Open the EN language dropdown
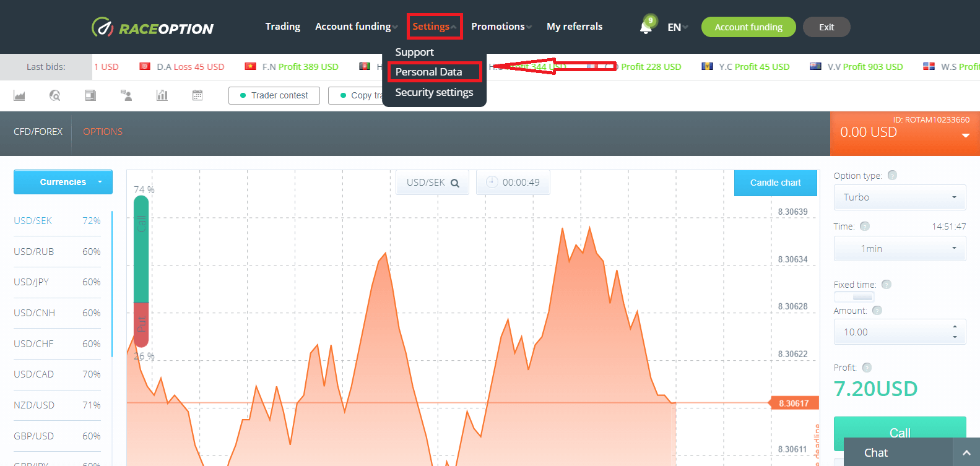Viewport: 980px width, 466px height. [678, 27]
